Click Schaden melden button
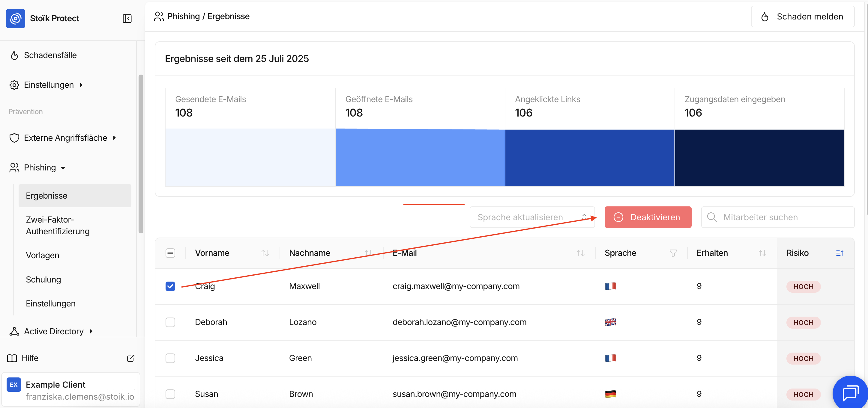 point(802,16)
